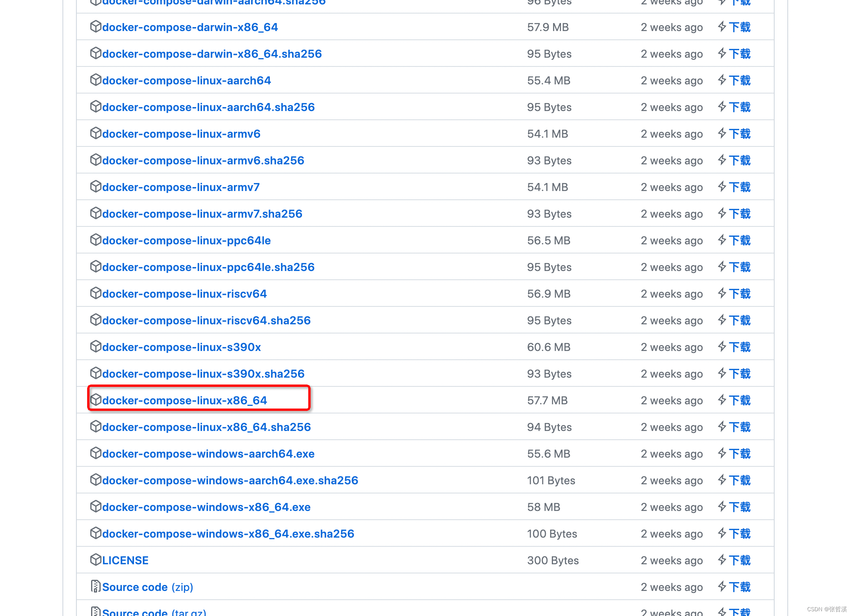
Task: Open docker-compose-windows-x86_64.exe.sha256 link
Action: point(228,534)
